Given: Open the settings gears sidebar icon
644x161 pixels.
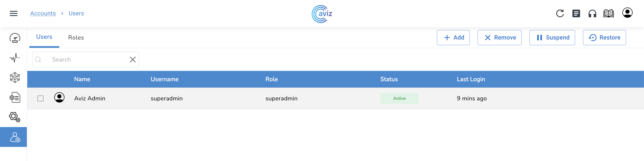Looking at the screenshot, I should (x=15, y=117).
